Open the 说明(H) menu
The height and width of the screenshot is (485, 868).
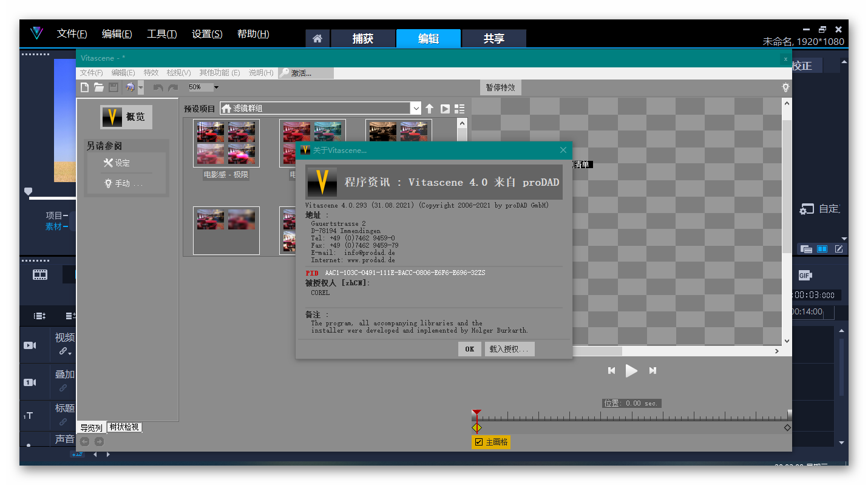261,73
